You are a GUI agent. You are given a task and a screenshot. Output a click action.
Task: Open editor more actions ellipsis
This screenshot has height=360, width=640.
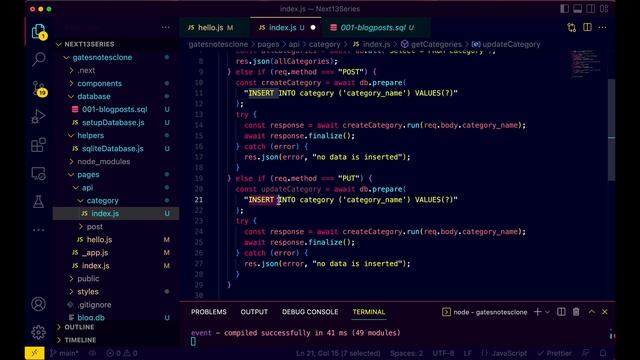click(x=602, y=27)
